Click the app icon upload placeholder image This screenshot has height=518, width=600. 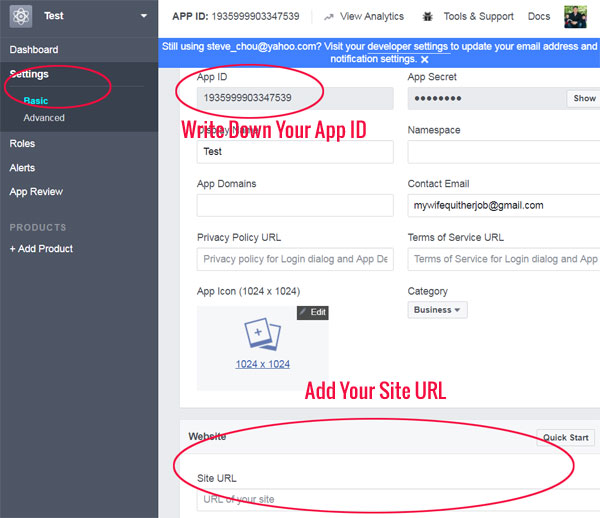coord(262,334)
